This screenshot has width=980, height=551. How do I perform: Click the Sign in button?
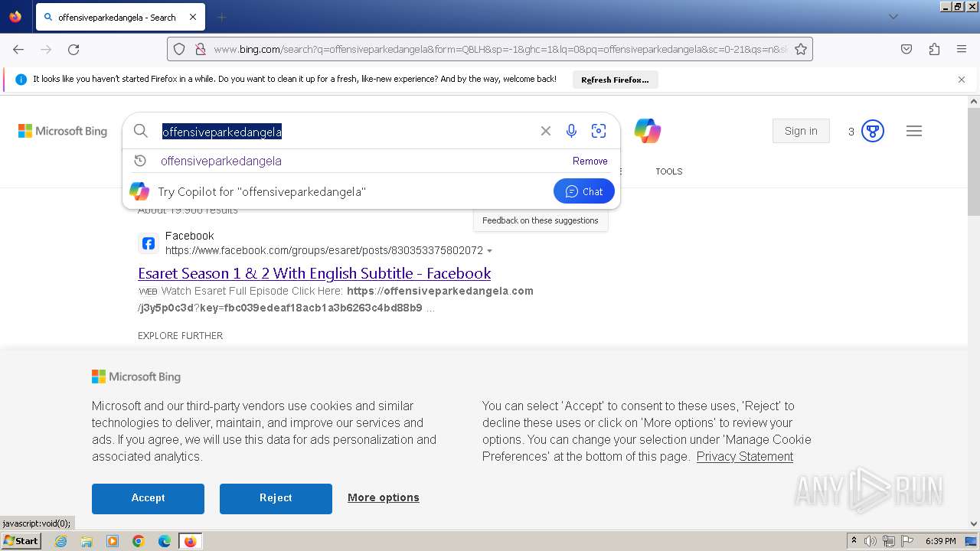[x=801, y=131]
